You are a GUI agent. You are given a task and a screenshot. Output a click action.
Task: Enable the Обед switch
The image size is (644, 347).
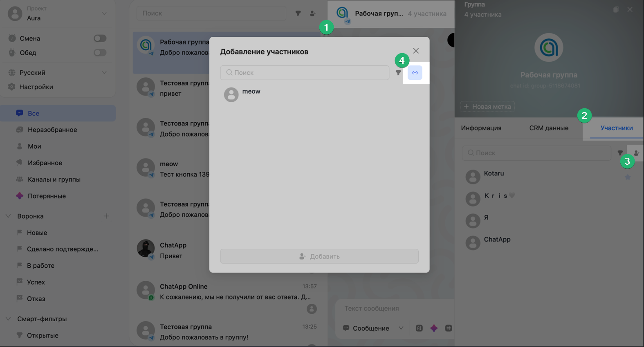[100, 53]
